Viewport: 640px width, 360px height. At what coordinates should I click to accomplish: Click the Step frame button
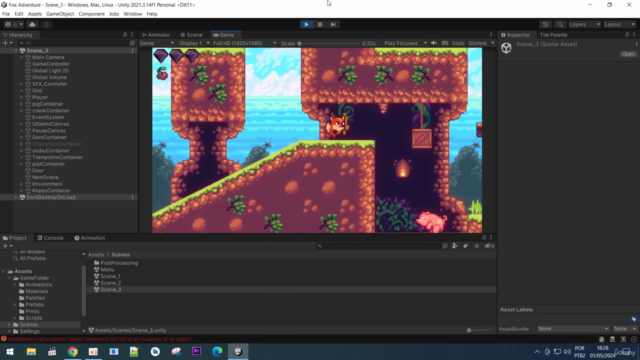333,24
